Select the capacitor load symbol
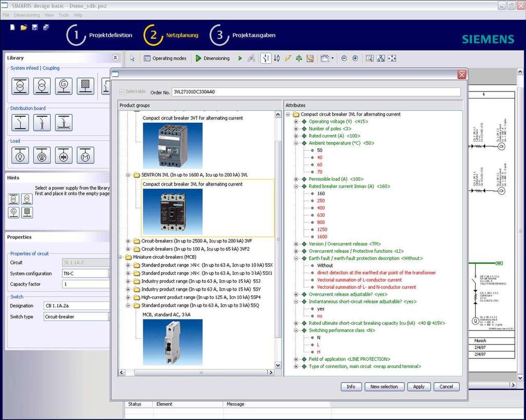This screenshot has height=420, width=526. pyautogui.click(x=64, y=155)
